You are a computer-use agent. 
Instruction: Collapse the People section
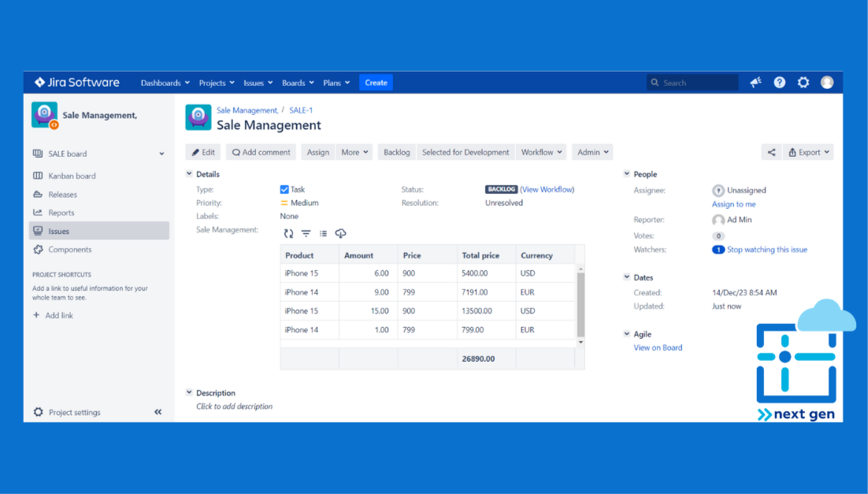pos(627,174)
